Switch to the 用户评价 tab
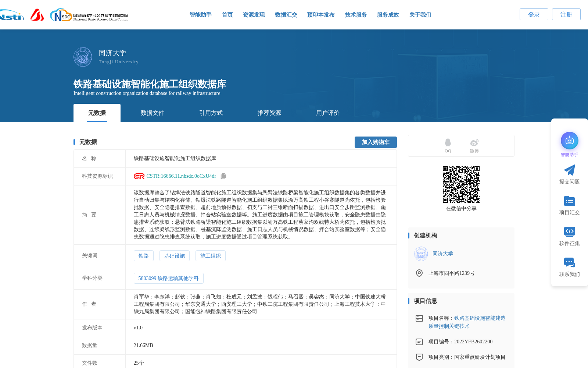The height and width of the screenshot is (368, 588). coord(328,113)
